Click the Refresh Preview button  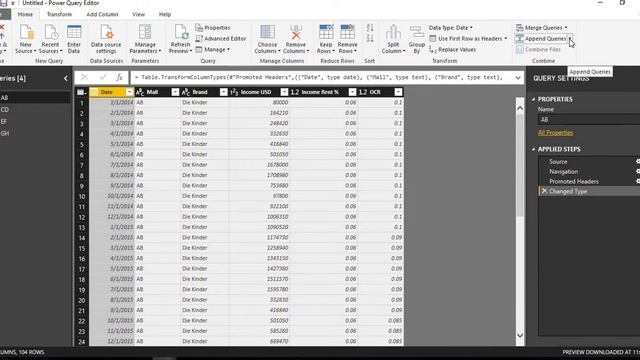pos(180,39)
